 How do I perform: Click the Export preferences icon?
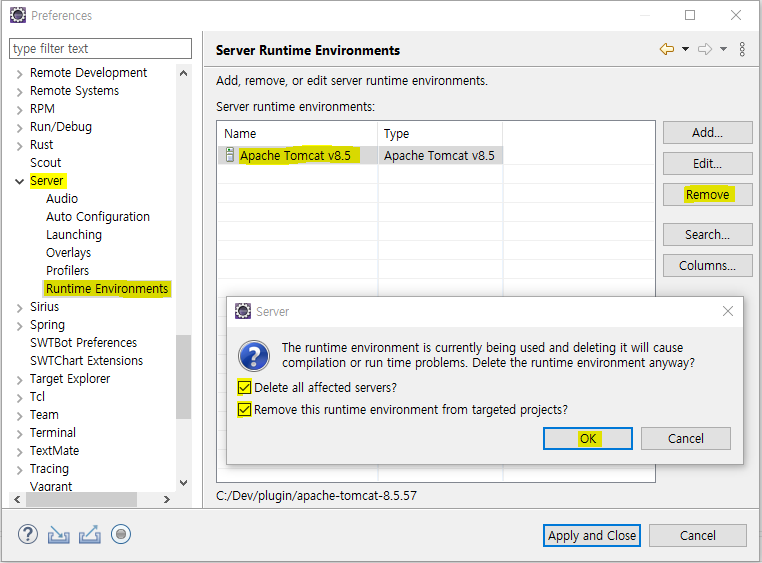click(90, 534)
